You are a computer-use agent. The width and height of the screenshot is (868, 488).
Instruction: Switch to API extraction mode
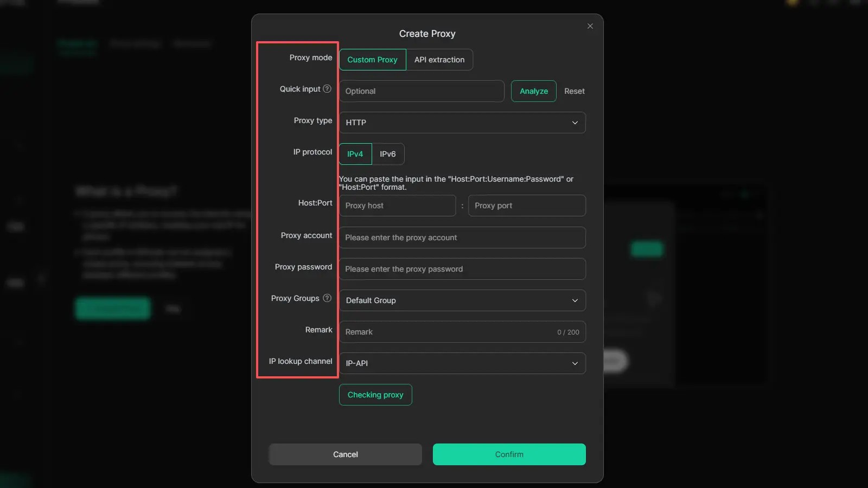[439, 60]
